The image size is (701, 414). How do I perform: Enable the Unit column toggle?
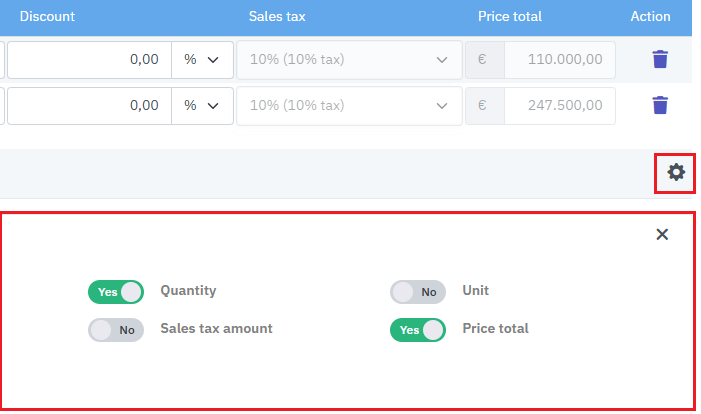click(x=417, y=292)
